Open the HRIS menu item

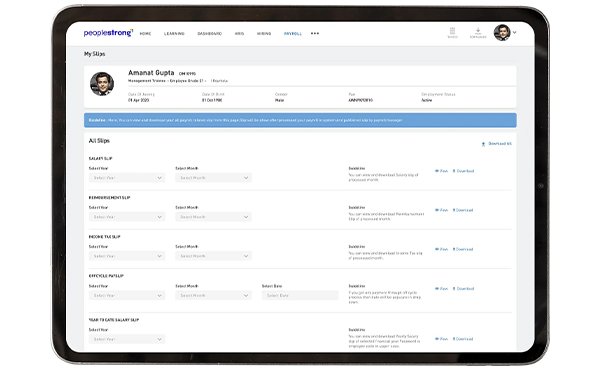pyautogui.click(x=239, y=34)
